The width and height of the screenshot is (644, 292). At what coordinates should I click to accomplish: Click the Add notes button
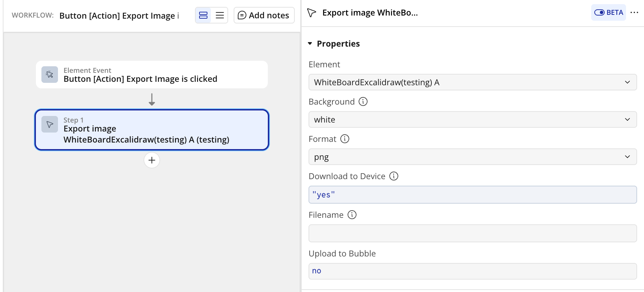264,15
